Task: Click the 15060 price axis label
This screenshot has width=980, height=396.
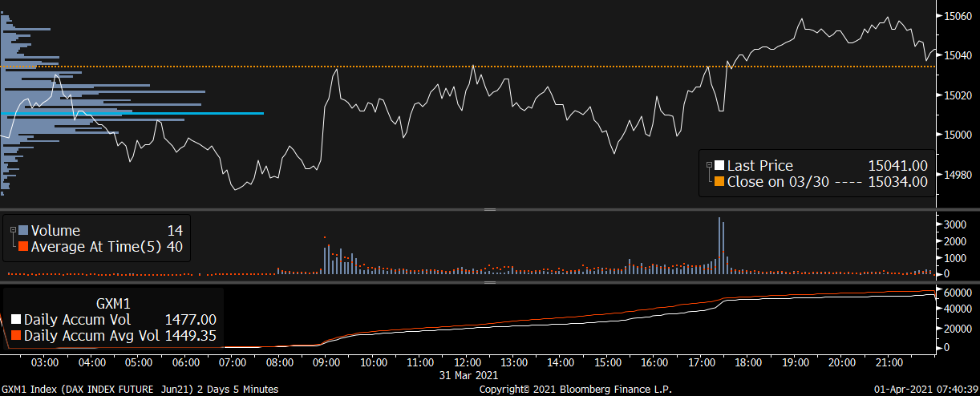Action: 958,15
